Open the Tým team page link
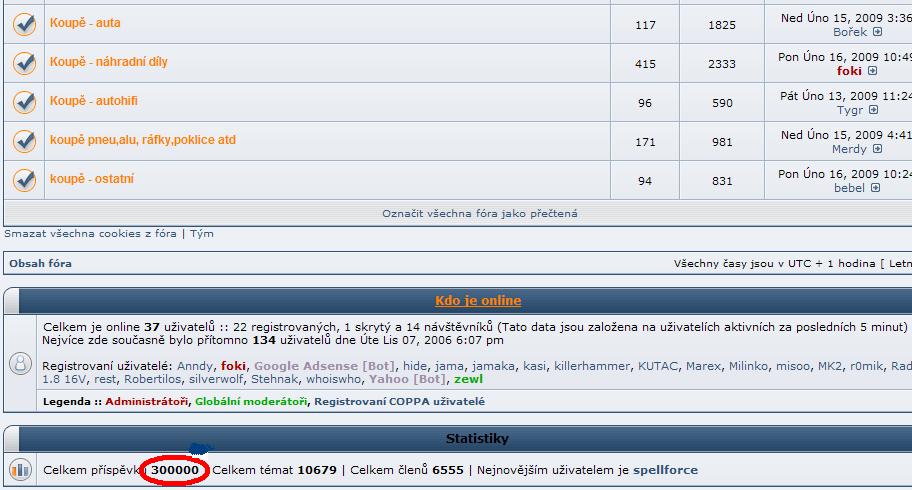The image size is (912, 490). click(x=201, y=234)
